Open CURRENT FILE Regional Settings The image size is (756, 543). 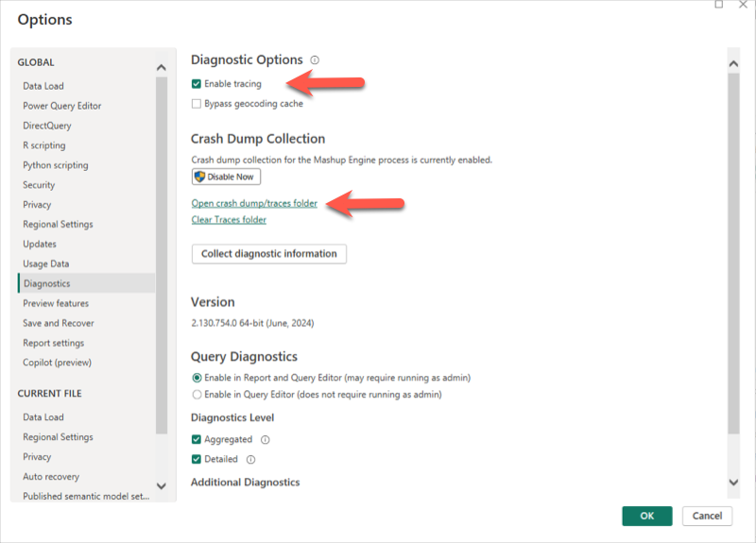(x=58, y=436)
